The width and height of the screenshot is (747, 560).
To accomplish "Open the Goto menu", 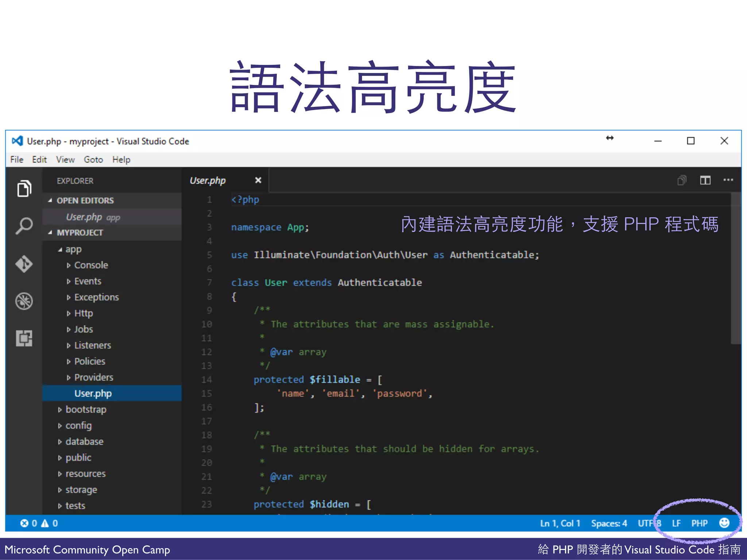I will click(x=93, y=160).
